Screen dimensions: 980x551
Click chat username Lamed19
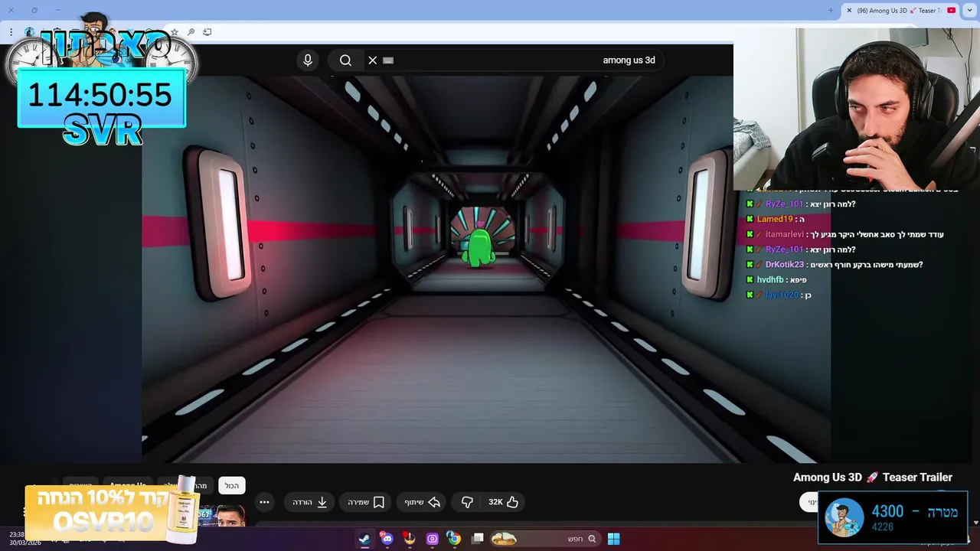pyautogui.click(x=776, y=219)
